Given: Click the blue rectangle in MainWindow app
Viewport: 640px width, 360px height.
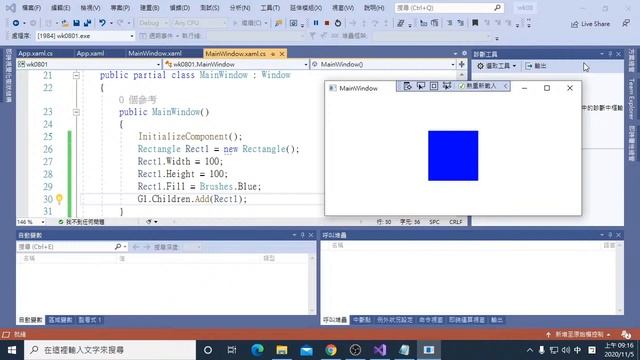Looking at the screenshot, I should click(453, 156).
